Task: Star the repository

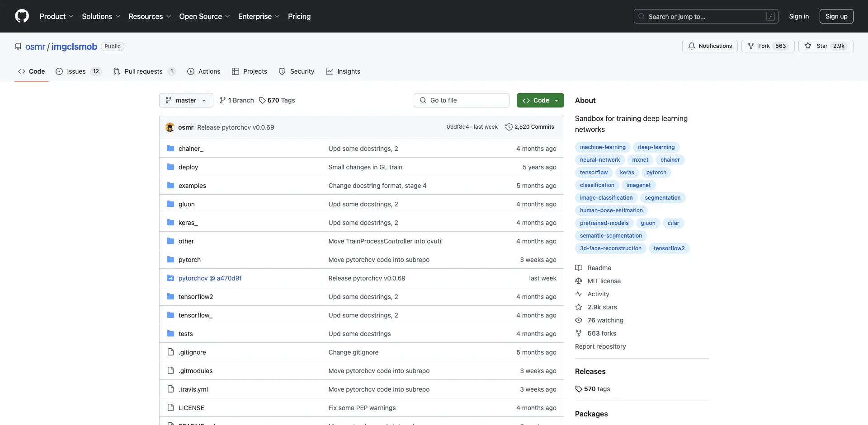Action: 826,46
